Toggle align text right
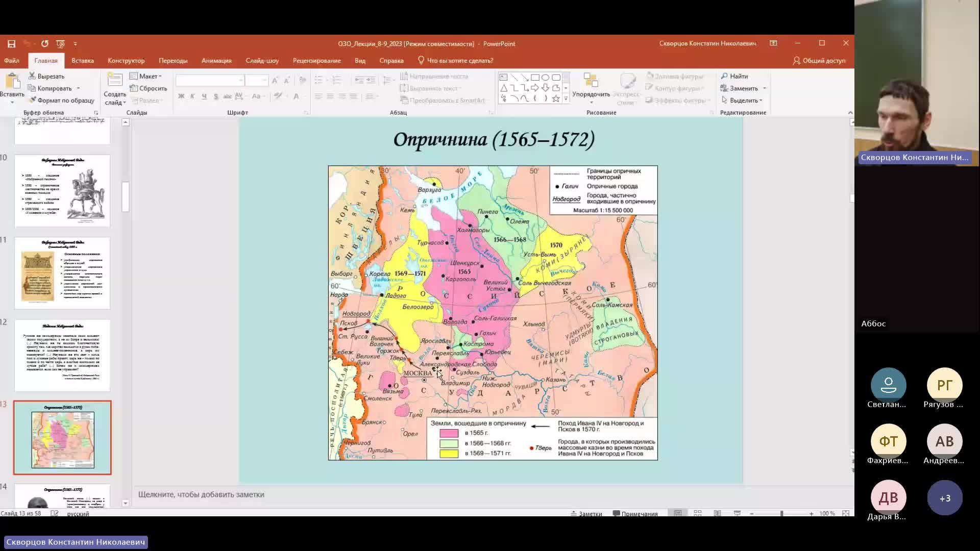980x551 pixels. (x=342, y=96)
